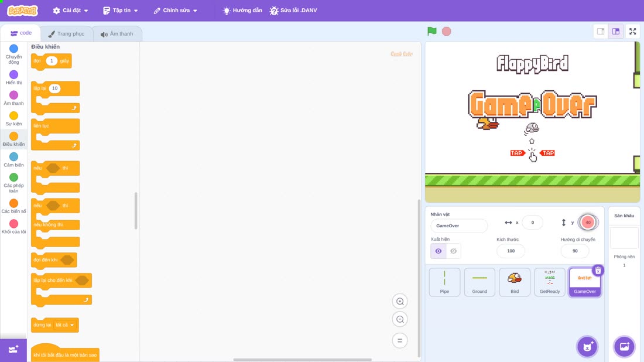644x362 pixels.
Task: Click the Sửa lỗi .DANV button
Action: click(x=293, y=11)
